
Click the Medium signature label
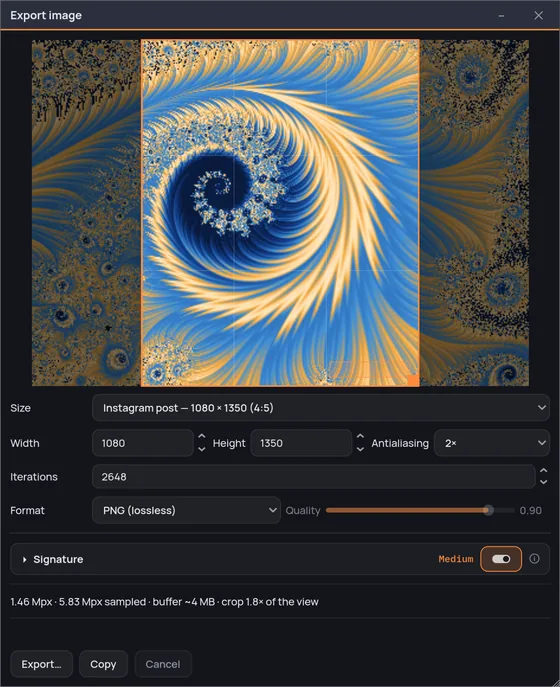click(456, 559)
